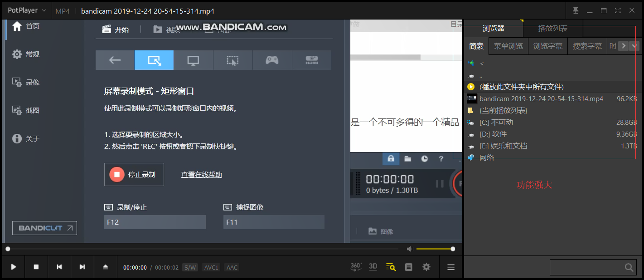644x280 pixels.
Task: Click the lock icon in Bandicam toolbar
Action: (391, 158)
